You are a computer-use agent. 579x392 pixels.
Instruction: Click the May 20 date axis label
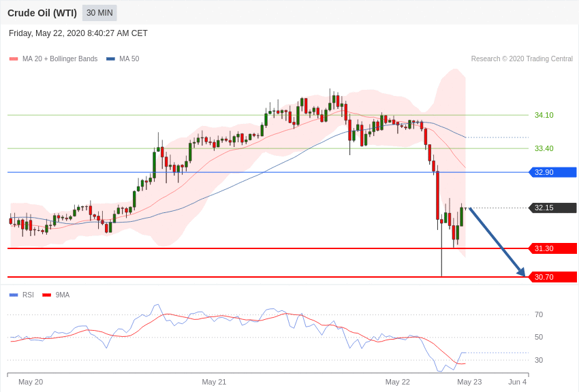coord(31,382)
